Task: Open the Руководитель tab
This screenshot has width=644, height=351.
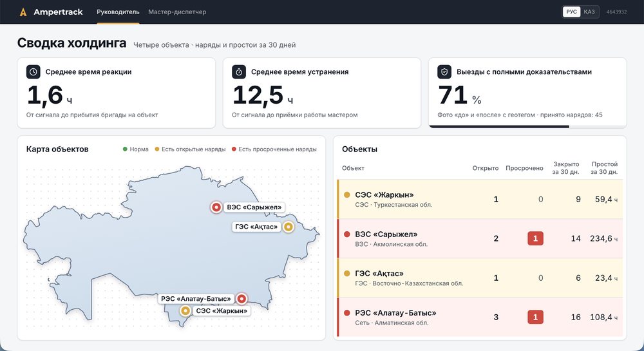Action: coord(118,12)
